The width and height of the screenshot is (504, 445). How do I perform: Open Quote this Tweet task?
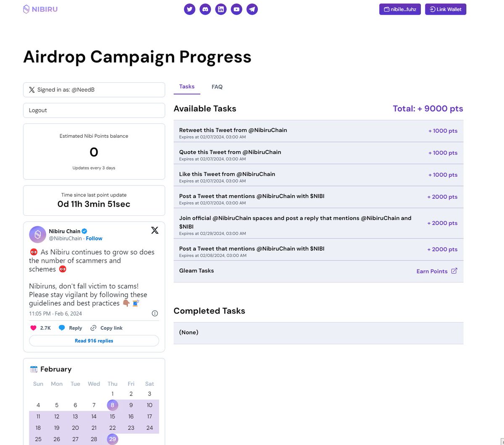tap(318, 153)
